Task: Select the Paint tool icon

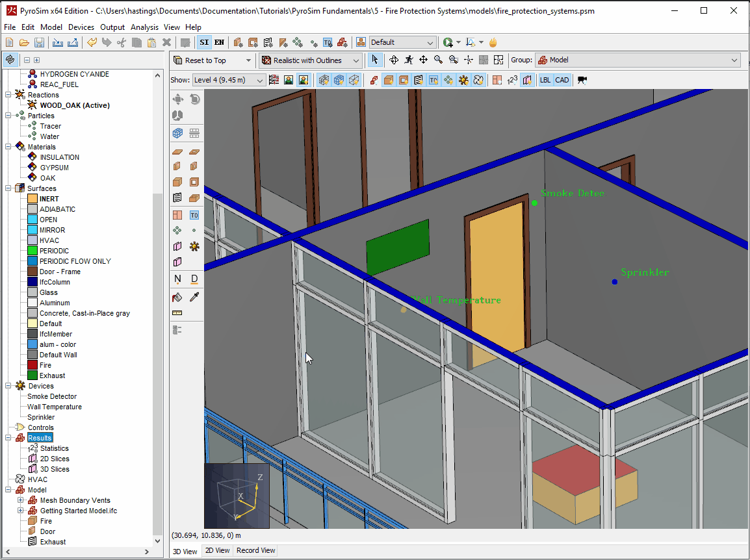Action: (177, 298)
